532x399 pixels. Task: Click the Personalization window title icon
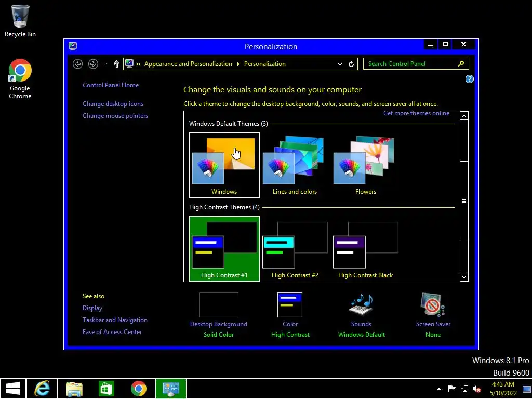pyautogui.click(x=73, y=46)
